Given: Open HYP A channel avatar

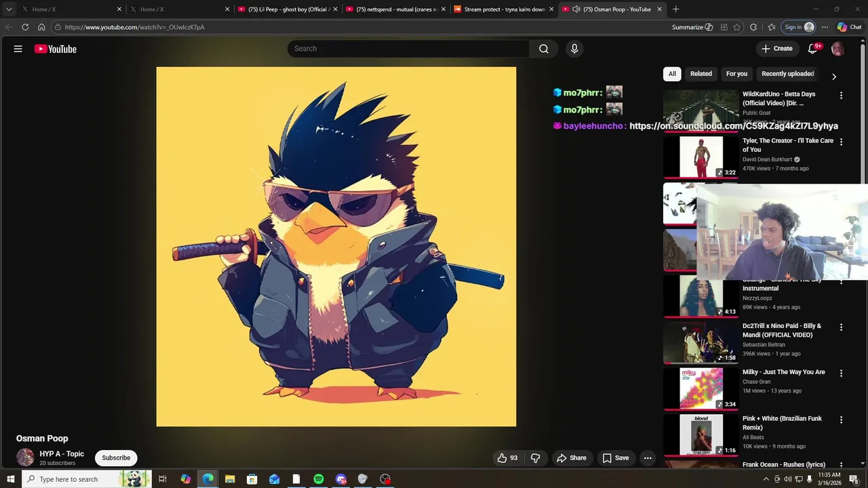Looking at the screenshot, I should coord(25,457).
